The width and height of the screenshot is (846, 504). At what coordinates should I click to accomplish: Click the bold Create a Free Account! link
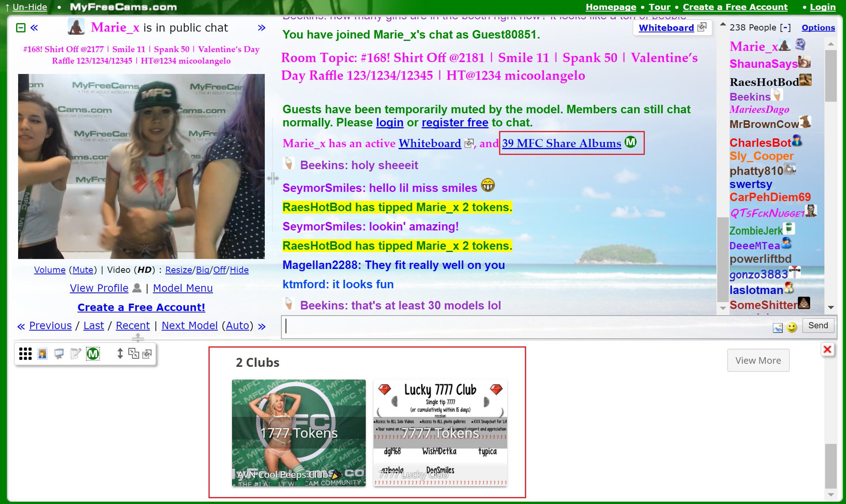[x=141, y=307]
